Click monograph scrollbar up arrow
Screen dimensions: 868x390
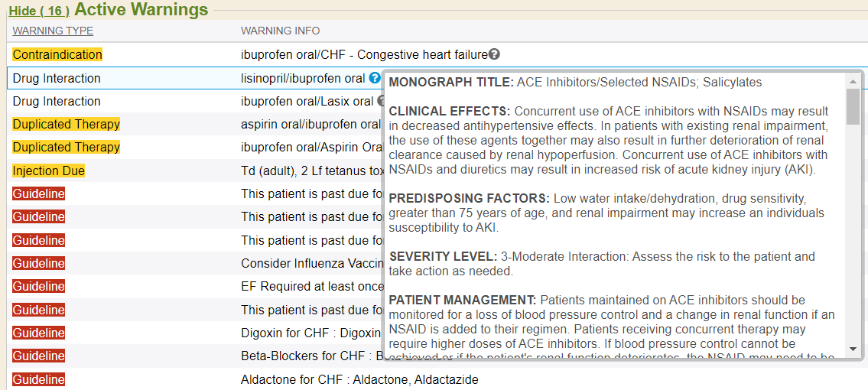click(x=853, y=81)
